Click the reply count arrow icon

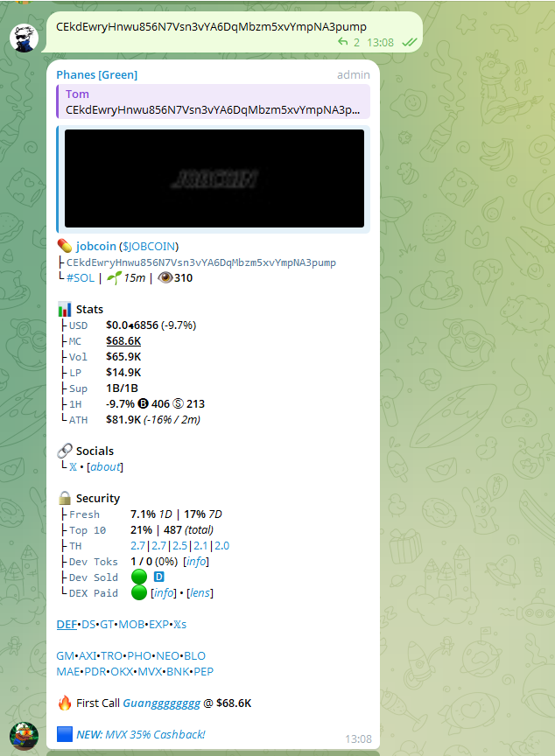[x=343, y=42]
